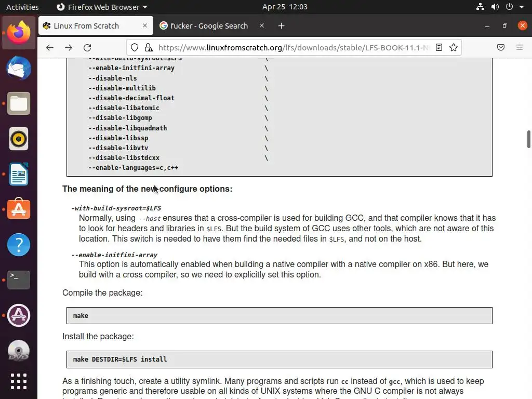
Task: Click --disable-libstdcxx option line
Action: pos(124,158)
